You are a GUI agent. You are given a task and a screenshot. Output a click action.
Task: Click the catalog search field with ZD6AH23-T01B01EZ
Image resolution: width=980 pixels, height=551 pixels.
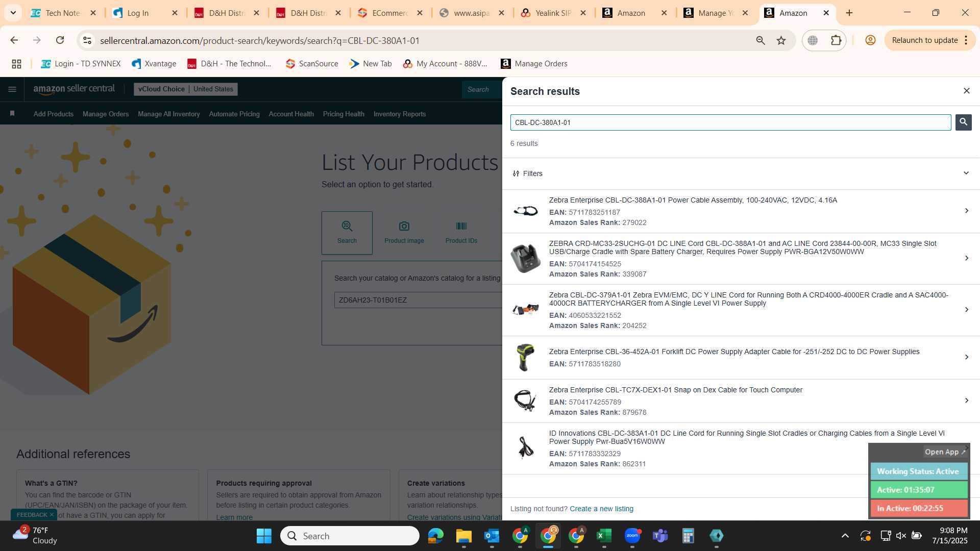coord(418,300)
